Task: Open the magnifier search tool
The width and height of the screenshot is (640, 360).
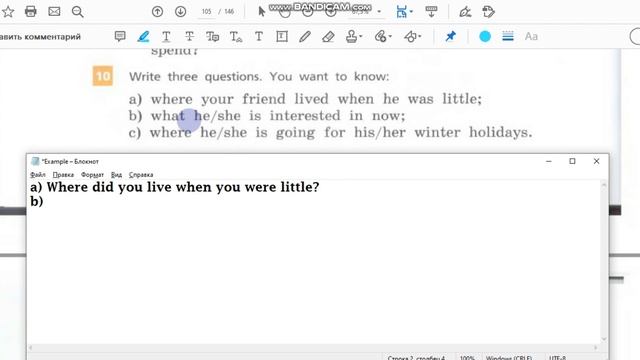Action: click(77, 12)
